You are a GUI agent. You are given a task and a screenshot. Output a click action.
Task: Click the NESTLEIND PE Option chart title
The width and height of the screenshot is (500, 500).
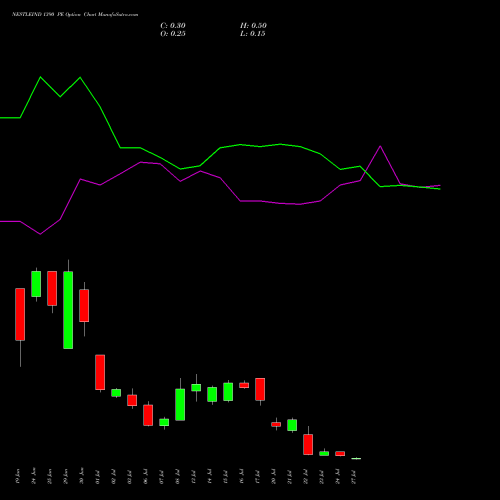point(75,15)
